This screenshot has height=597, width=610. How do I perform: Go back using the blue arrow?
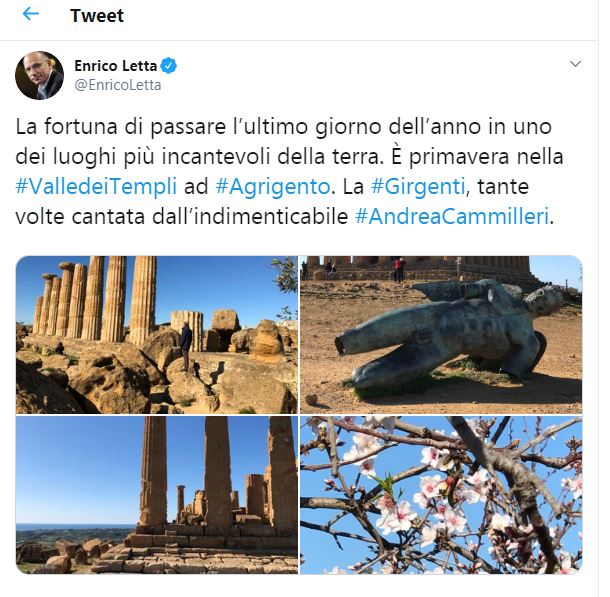pyautogui.click(x=31, y=14)
